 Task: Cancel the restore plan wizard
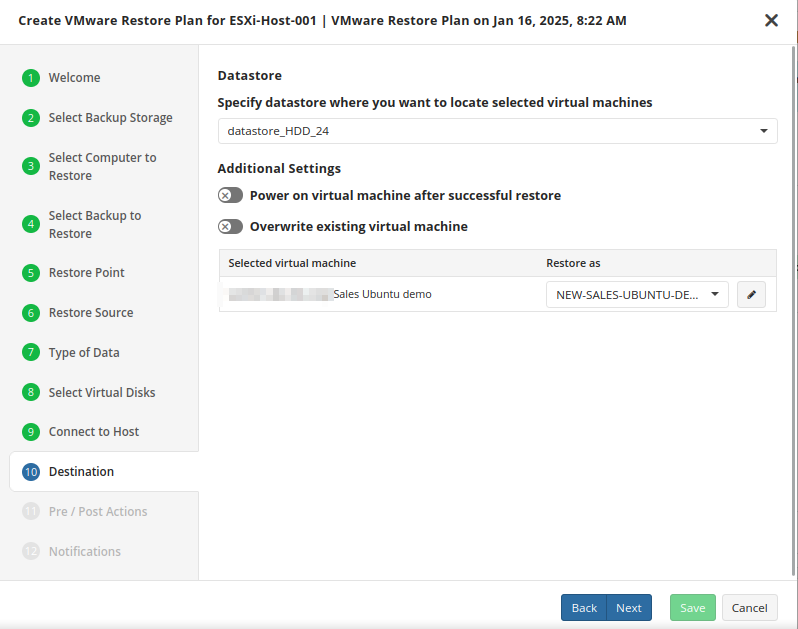point(749,608)
